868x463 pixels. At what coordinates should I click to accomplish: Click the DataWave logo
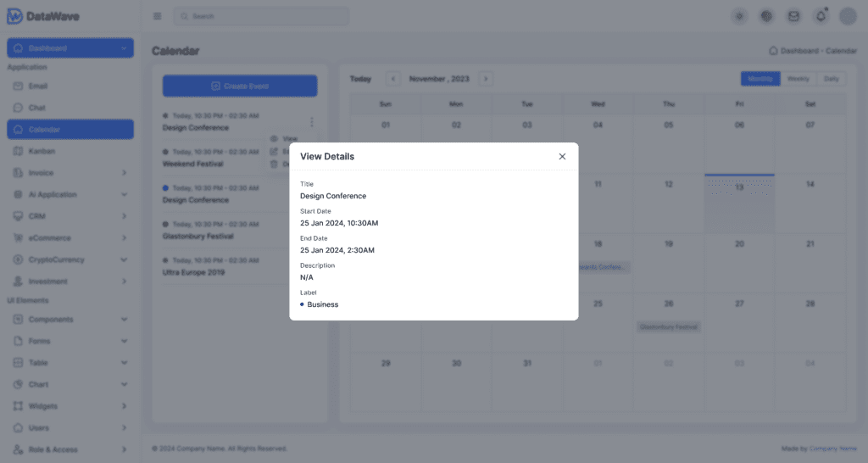(x=44, y=16)
